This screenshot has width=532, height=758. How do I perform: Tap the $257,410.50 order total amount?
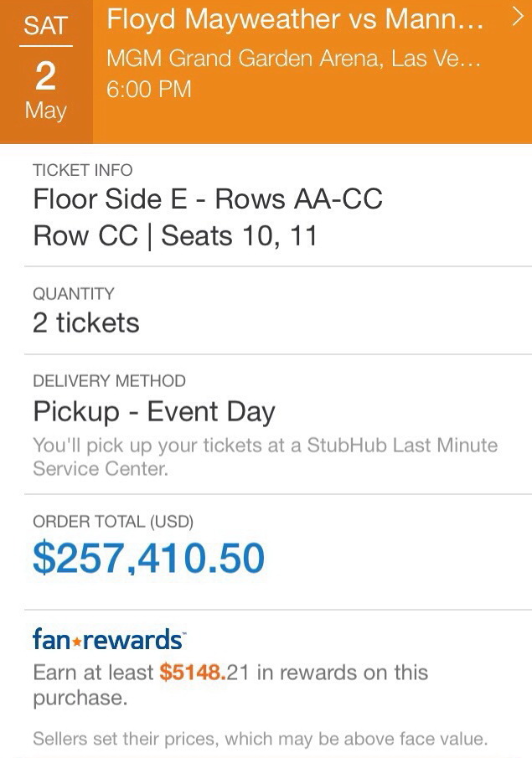[x=148, y=559]
